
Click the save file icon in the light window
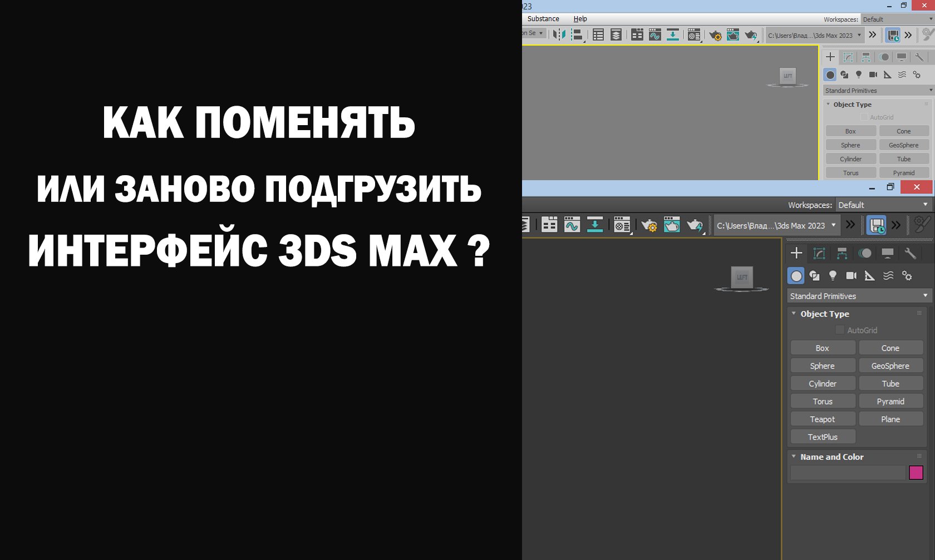click(893, 36)
